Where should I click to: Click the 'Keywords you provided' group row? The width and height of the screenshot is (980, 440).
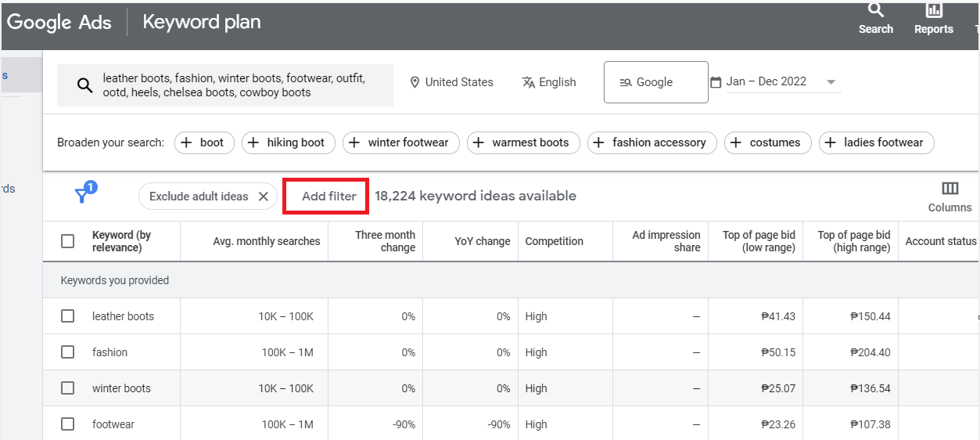click(511, 280)
